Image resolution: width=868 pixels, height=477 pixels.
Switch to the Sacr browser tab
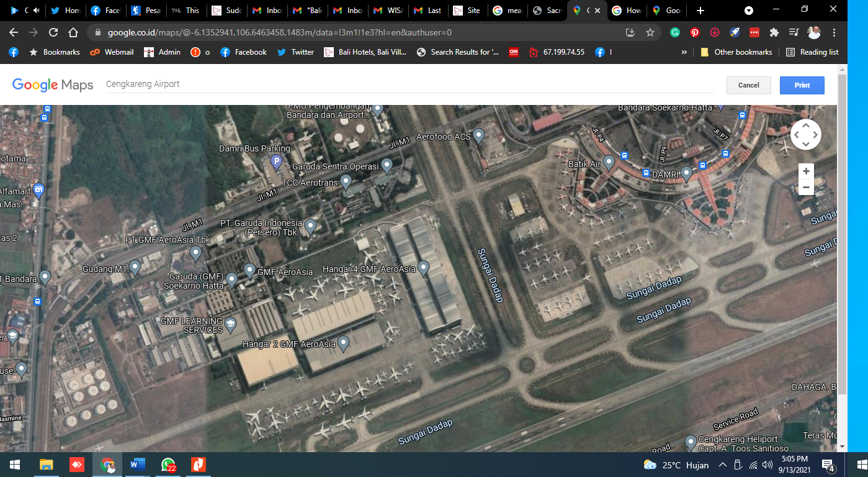[548, 11]
